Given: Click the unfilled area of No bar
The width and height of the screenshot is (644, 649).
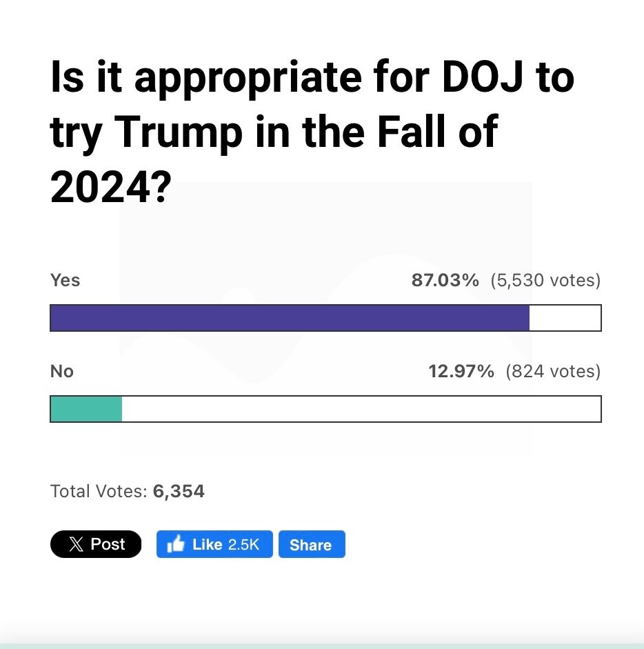Looking at the screenshot, I should tap(361, 409).
